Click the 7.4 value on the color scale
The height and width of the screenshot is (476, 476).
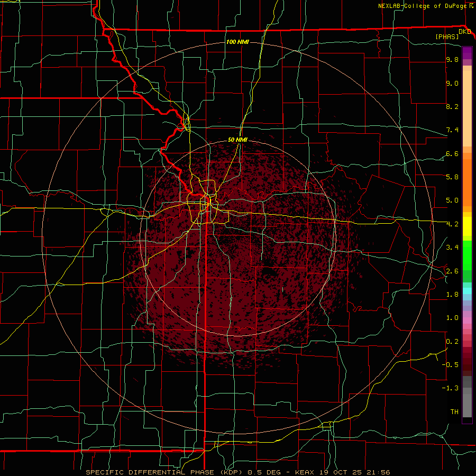point(452,130)
